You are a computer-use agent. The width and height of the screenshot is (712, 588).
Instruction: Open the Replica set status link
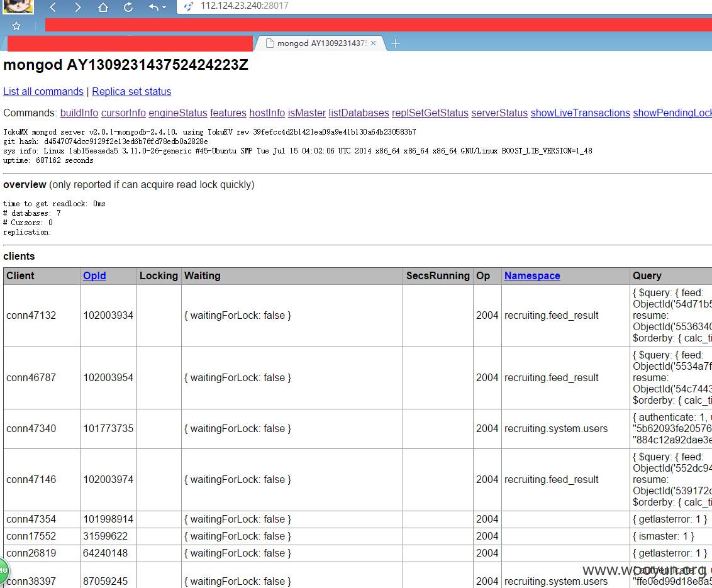pyautogui.click(x=131, y=91)
